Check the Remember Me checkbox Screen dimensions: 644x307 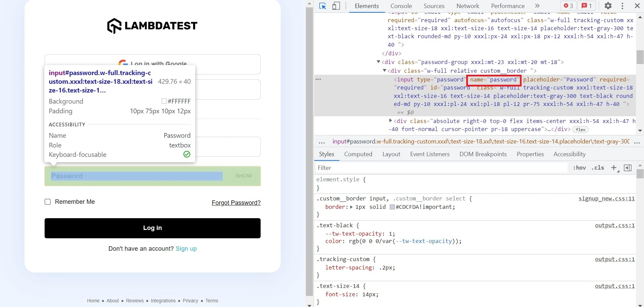pyautogui.click(x=48, y=202)
